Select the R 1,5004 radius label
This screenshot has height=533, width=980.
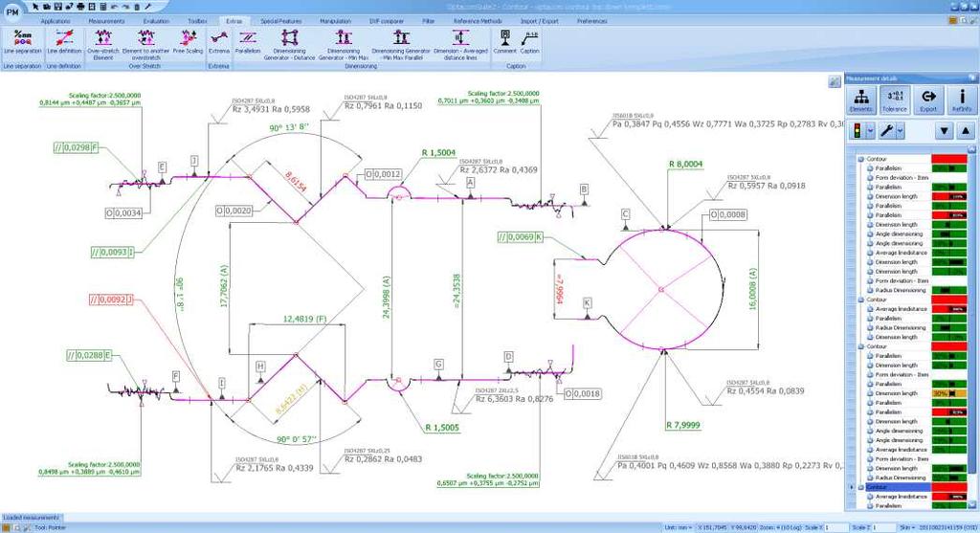(x=438, y=152)
